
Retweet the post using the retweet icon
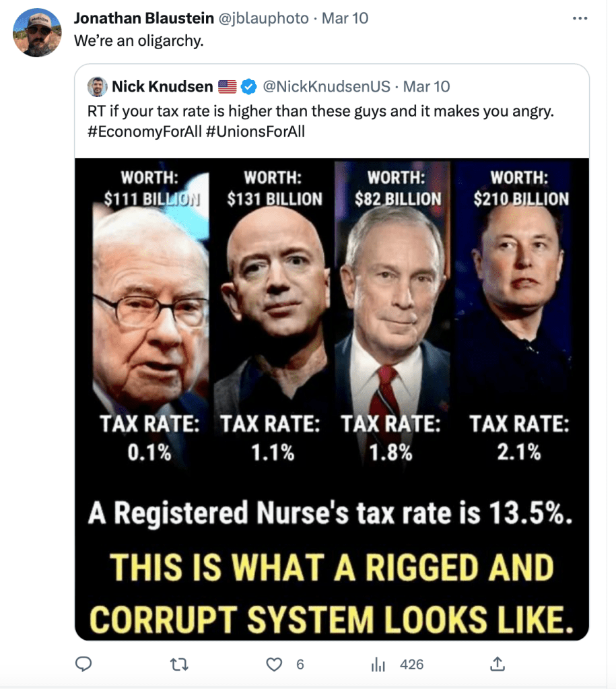pyautogui.click(x=178, y=665)
